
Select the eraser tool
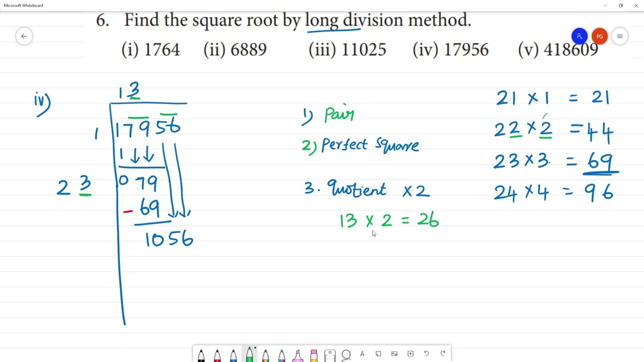[314, 355]
